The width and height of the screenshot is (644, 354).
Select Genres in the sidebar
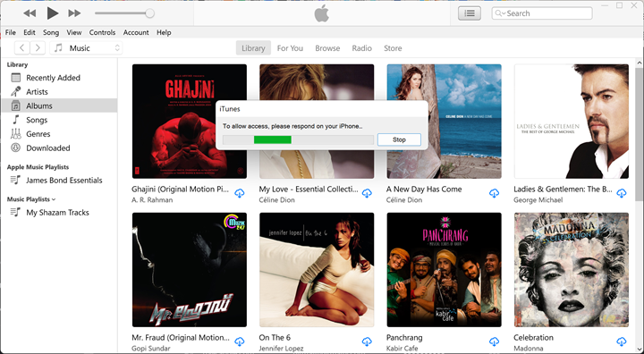59,134
